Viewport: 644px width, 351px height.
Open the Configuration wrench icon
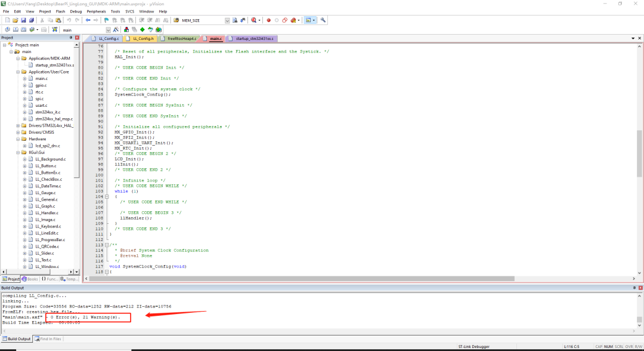323,20
